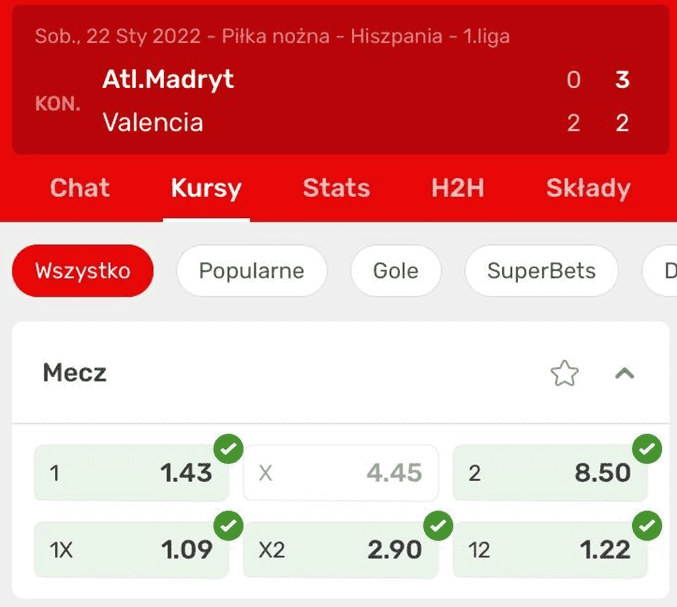Click green checkmark on 12 1.22 odds

tap(647, 525)
